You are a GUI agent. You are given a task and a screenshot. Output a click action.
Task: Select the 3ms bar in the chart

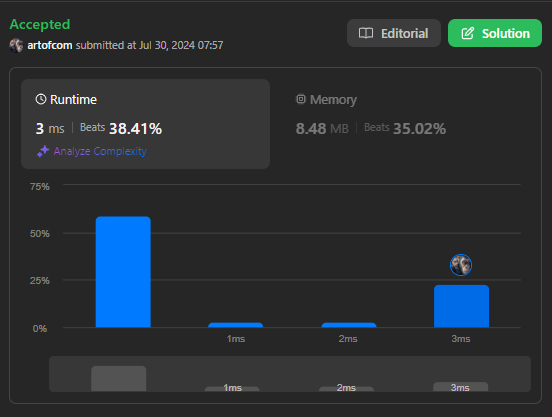click(461, 306)
